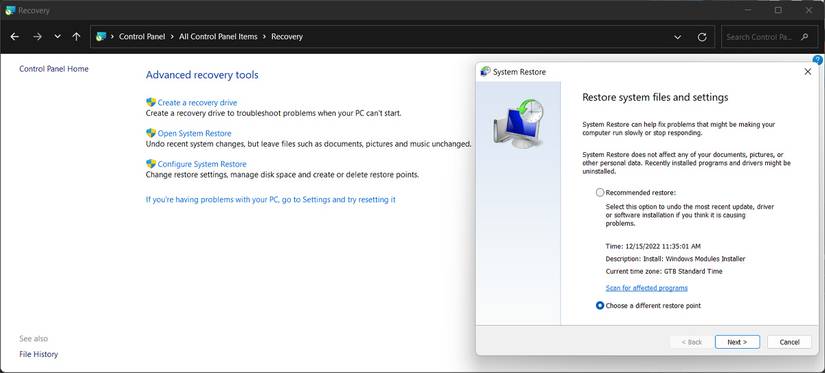This screenshot has height=373, width=825.
Task: Click the Time: 12/15/2022 11:35:01 AM text
Action: coord(653,246)
